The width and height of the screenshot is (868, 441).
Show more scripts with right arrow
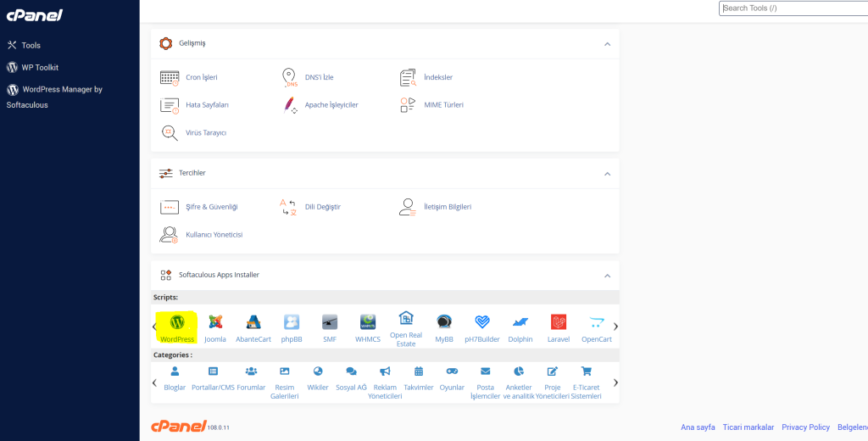615,327
